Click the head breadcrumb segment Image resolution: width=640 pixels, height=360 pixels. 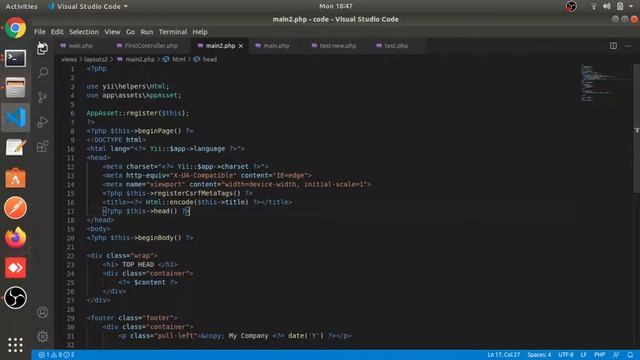pyautogui.click(x=206, y=59)
